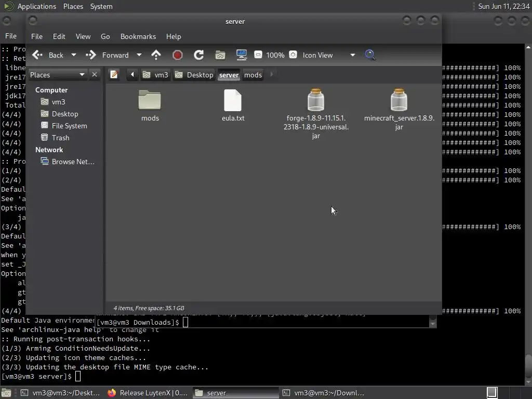Click the show desktop taskbar icon
Screen dimensions: 532x399
6,393
